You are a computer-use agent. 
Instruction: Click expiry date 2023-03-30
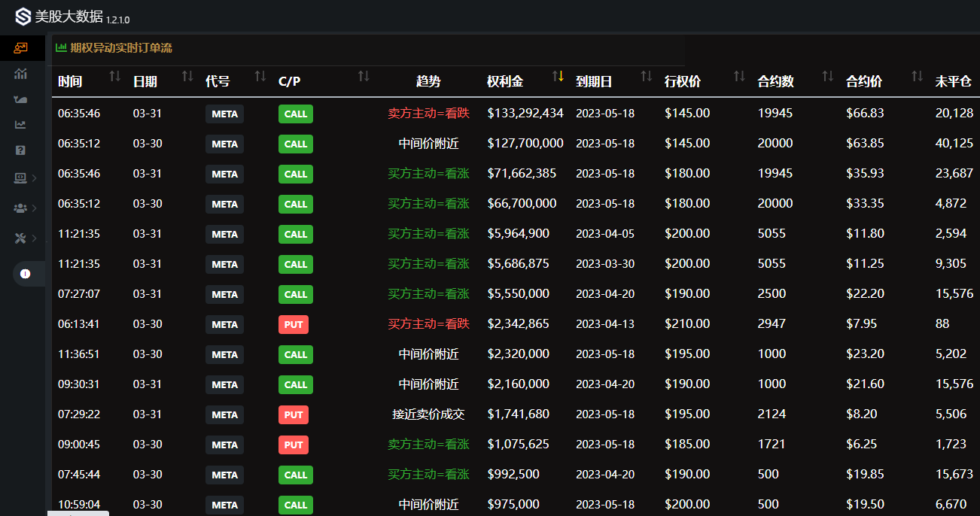point(605,264)
